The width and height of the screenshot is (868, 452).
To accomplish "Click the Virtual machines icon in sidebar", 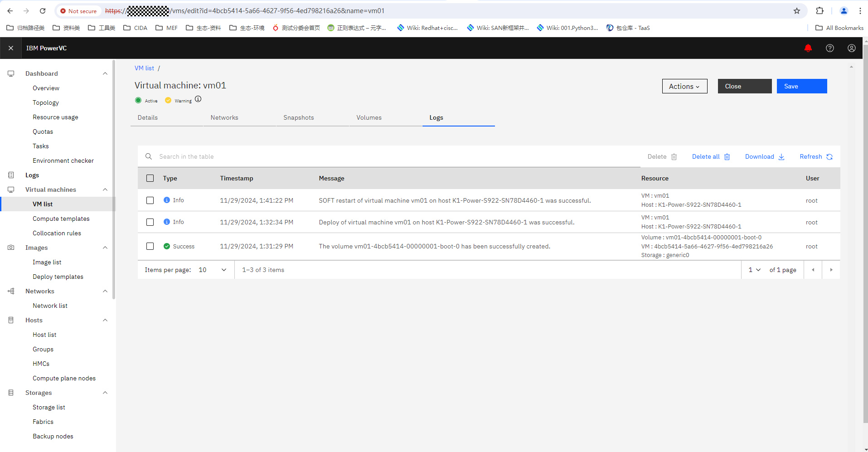I will click(11, 190).
